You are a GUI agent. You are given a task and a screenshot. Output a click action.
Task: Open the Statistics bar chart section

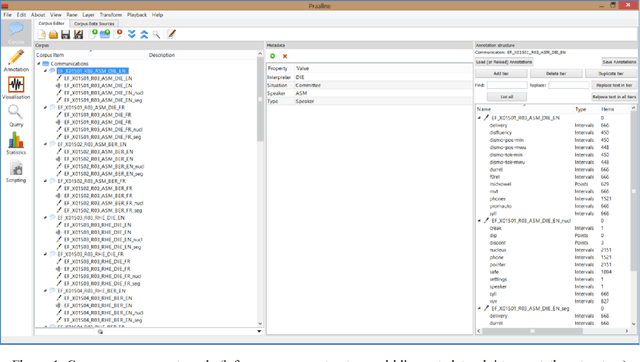point(16,143)
